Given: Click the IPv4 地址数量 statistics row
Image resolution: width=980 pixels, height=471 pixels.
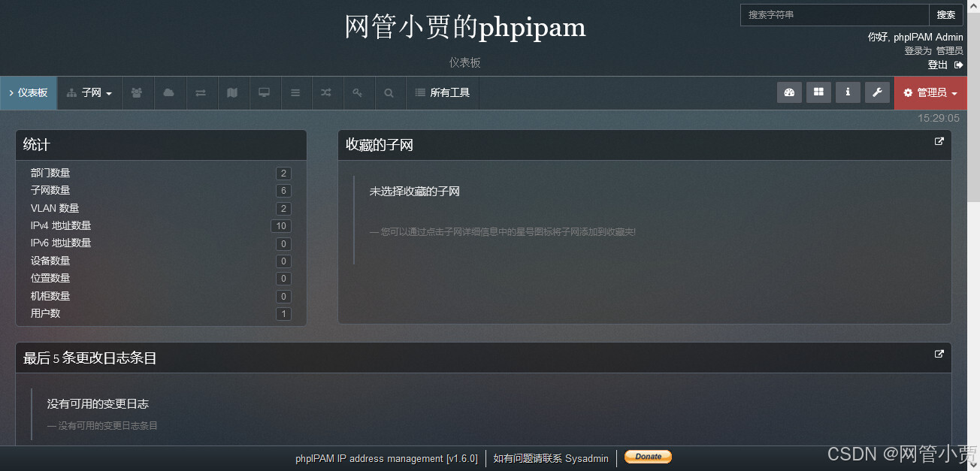Looking at the screenshot, I should pyautogui.click(x=161, y=225).
